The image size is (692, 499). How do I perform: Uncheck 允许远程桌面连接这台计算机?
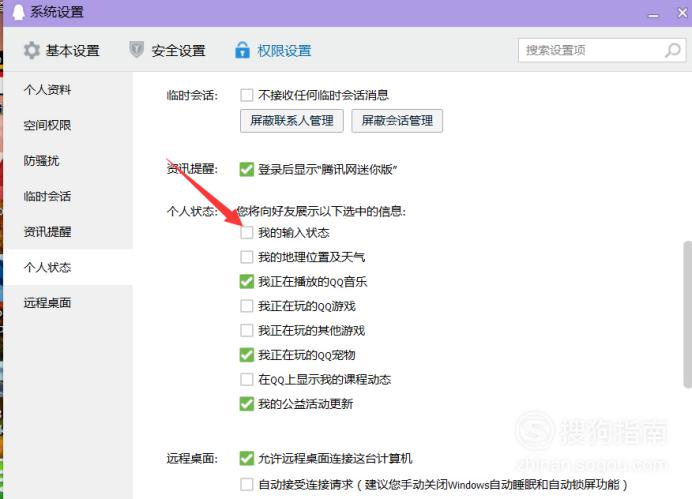coord(247,458)
